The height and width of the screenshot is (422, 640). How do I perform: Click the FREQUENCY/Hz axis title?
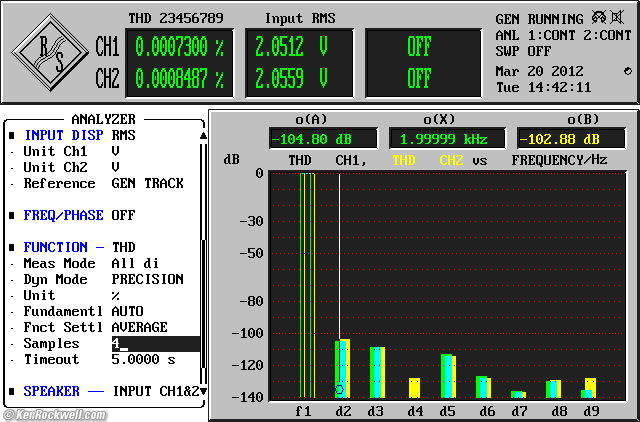pos(559,160)
